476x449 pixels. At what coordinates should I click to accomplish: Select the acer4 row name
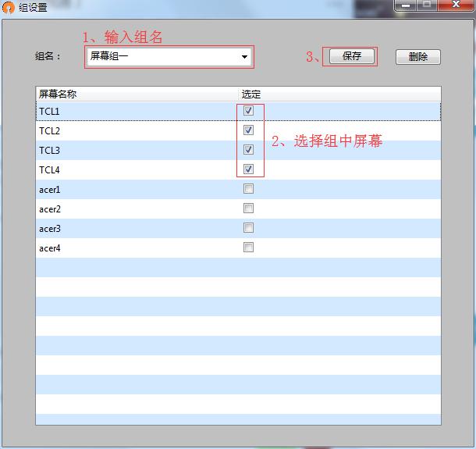[x=50, y=248]
